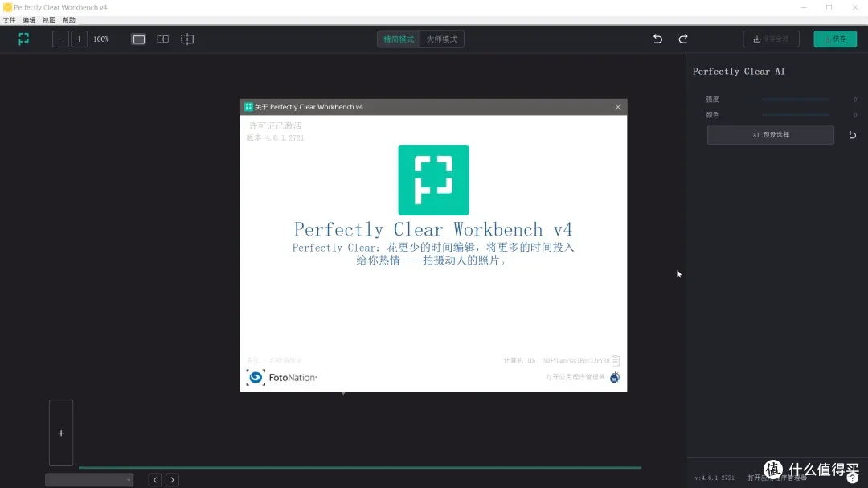Image resolution: width=868 pixels, height=488 pixels.
Task: Zoom out with the minus button
Action: (60, 39)
